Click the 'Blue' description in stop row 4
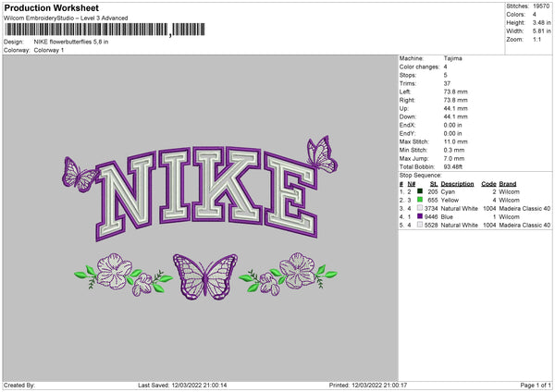 pyautogui.click(x=447, y=217)
